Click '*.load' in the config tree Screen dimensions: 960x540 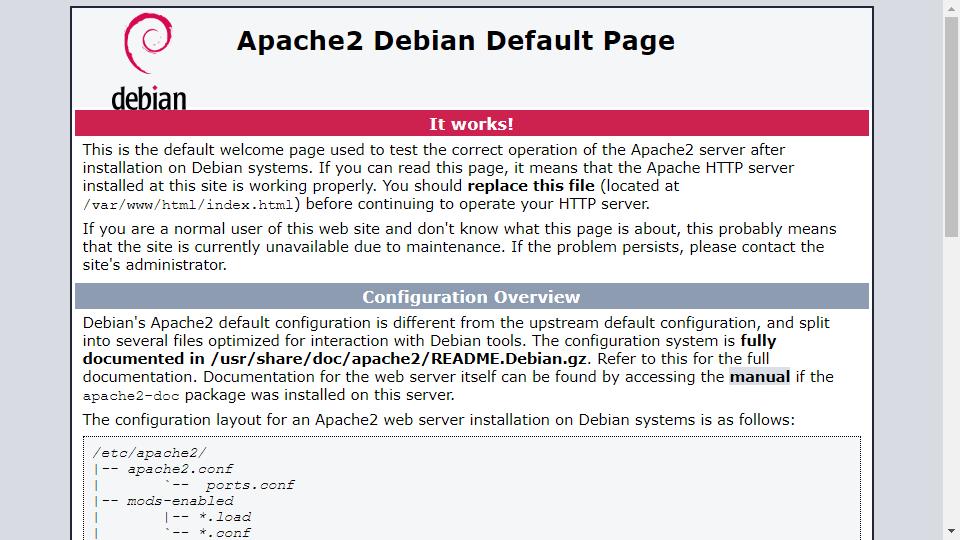[224, 517]
